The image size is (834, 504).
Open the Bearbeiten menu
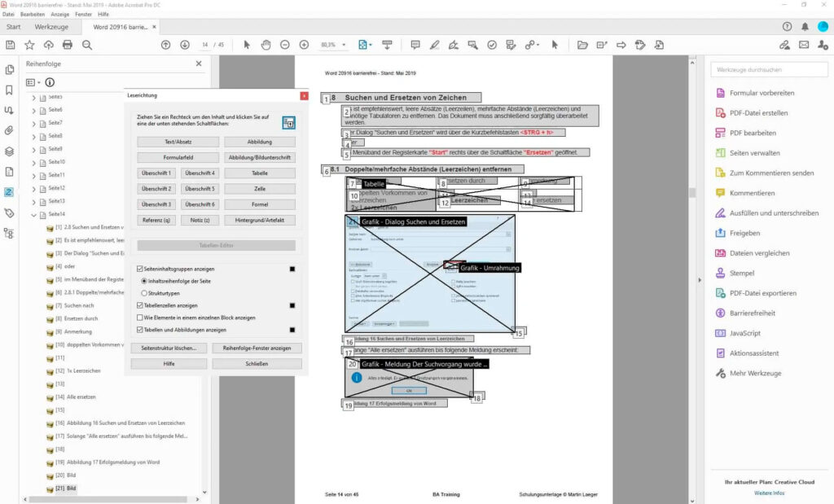(33, 15)
